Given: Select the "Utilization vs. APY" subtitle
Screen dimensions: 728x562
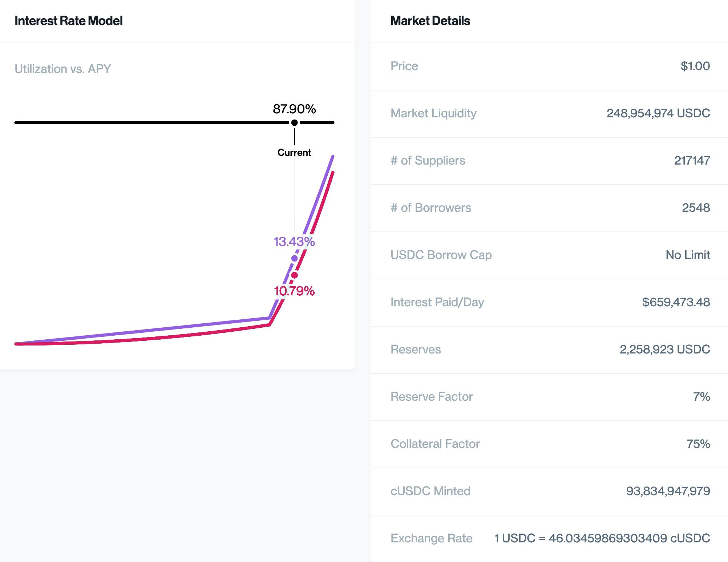Looking at the screenshot, I should click(62, 69).
